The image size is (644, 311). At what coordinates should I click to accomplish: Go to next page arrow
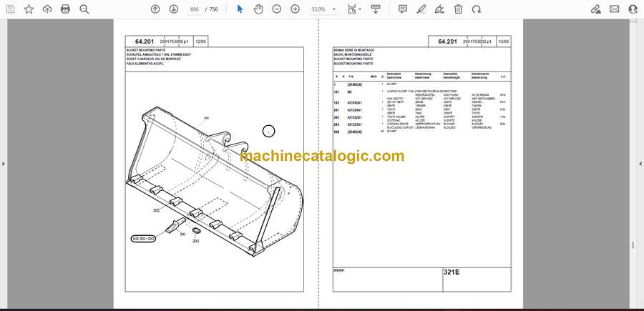pyautogui.click(x=174, y=9)
